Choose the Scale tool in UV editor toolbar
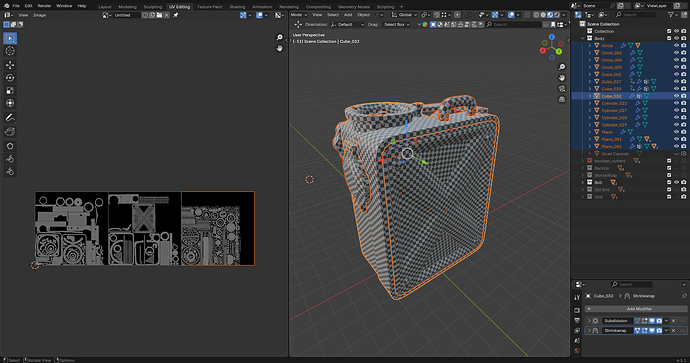Image resolution: width=690 pixels, height=363 pixels. click(x=10, y=91)
